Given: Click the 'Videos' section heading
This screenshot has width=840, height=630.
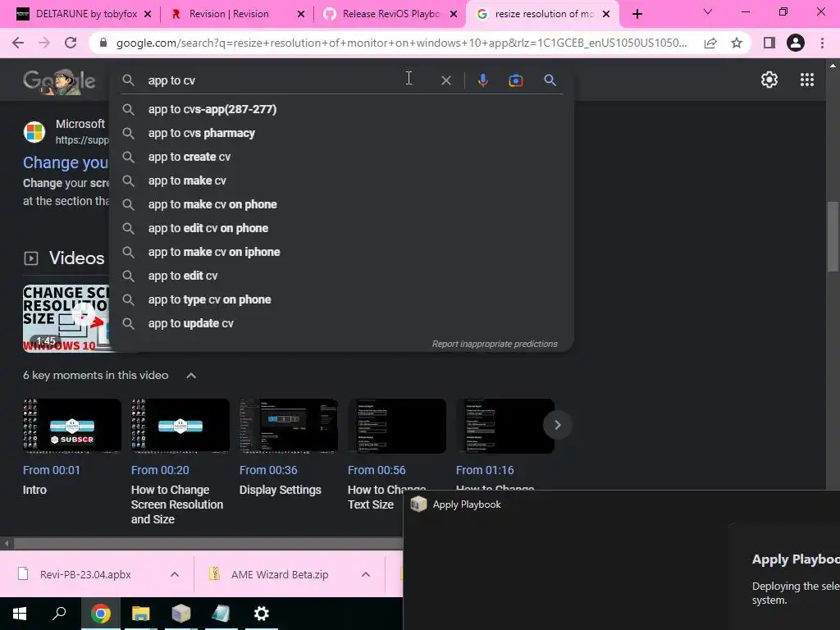Looking at the screenshot, I should [76, 258].
